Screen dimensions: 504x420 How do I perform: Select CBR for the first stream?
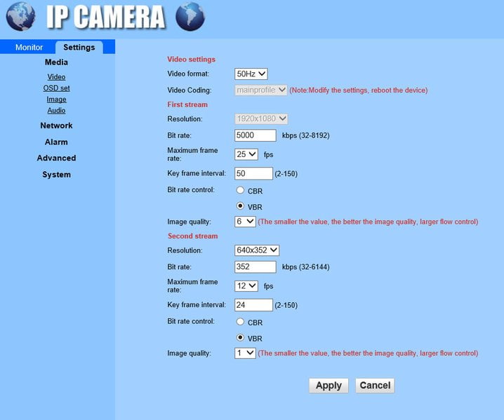pos(240,190)
